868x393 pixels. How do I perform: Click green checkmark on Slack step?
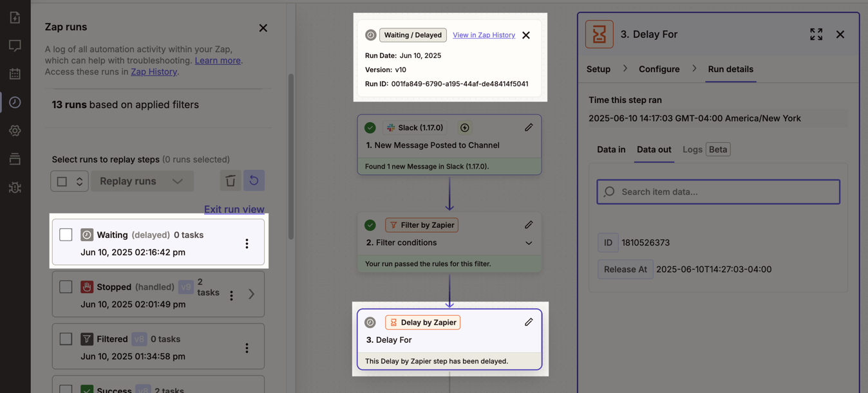point(370,127)
